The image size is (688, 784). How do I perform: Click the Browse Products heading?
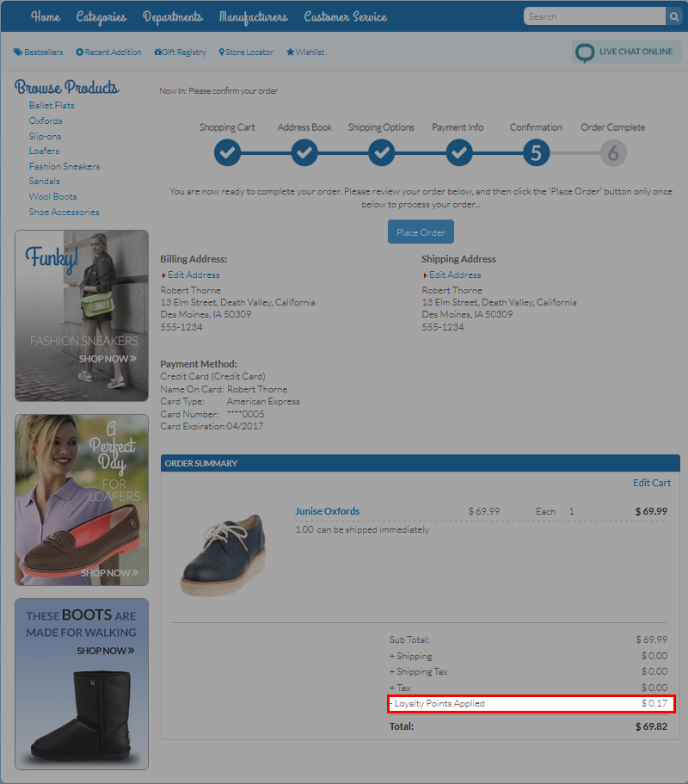point(67,87)
